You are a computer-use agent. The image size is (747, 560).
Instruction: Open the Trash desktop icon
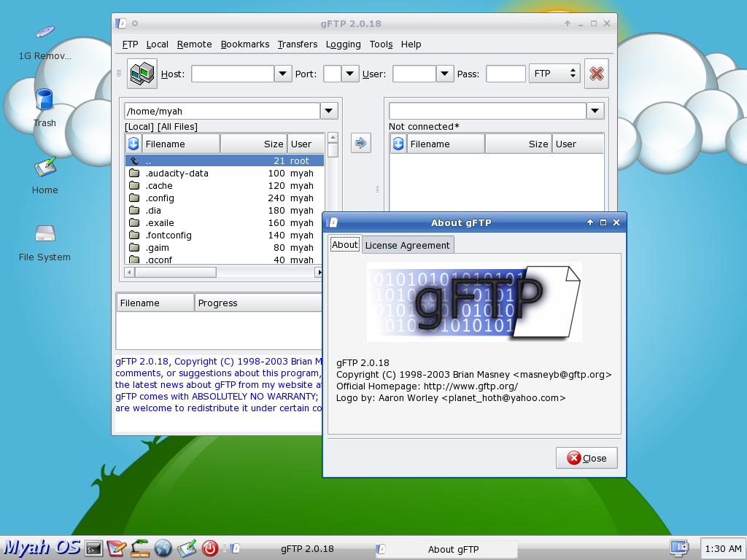coord(44,100)
